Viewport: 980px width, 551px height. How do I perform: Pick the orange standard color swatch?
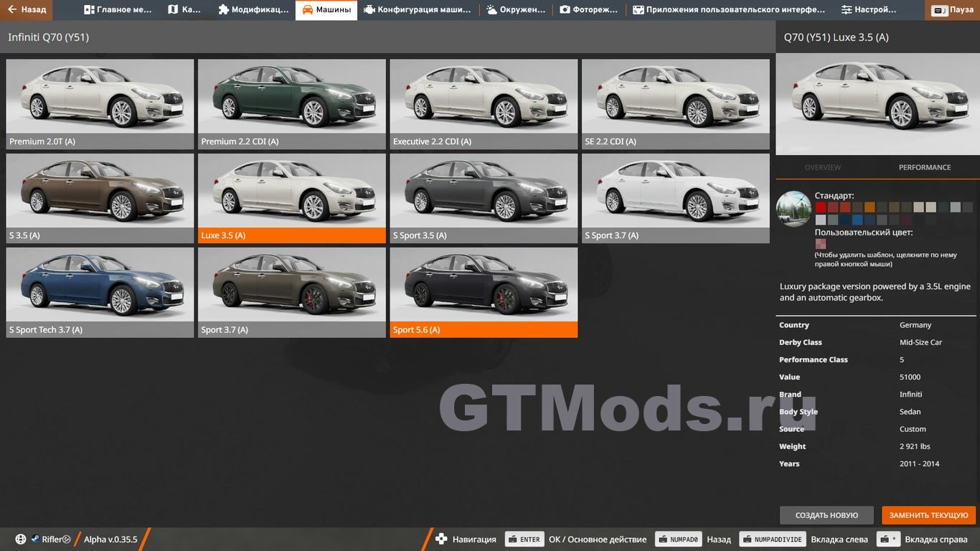870,207
